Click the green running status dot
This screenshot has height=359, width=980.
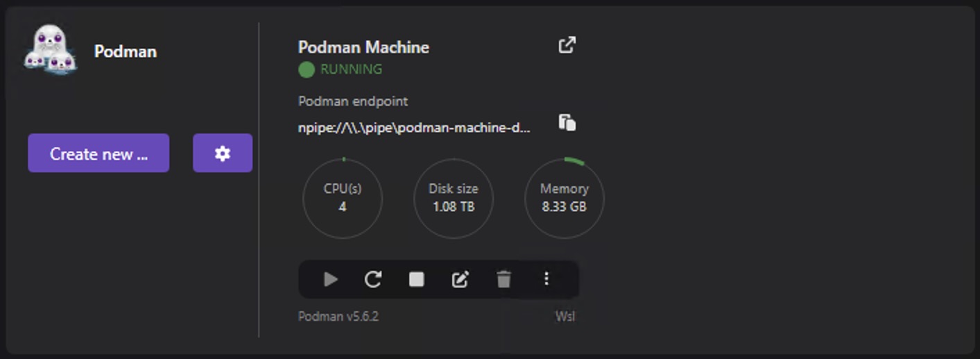coord(307,69)
